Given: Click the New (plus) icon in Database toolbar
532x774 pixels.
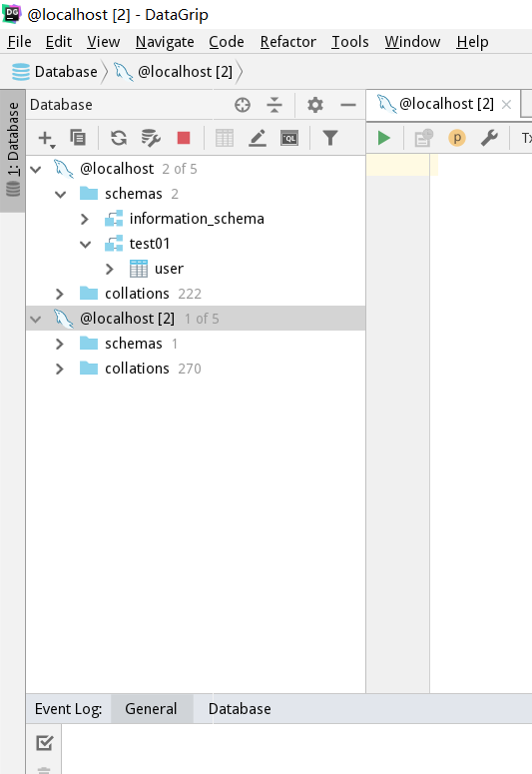Looking at the screenshot, I should point(46,138).
